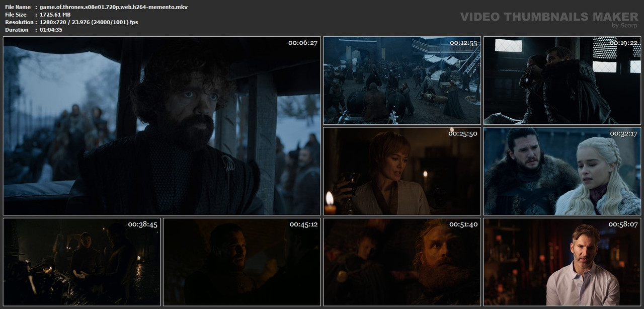The image size is (644, 309).
Task: Click the file name game.of.thrones.s08e01 text
Action: (x=115, y=7)
